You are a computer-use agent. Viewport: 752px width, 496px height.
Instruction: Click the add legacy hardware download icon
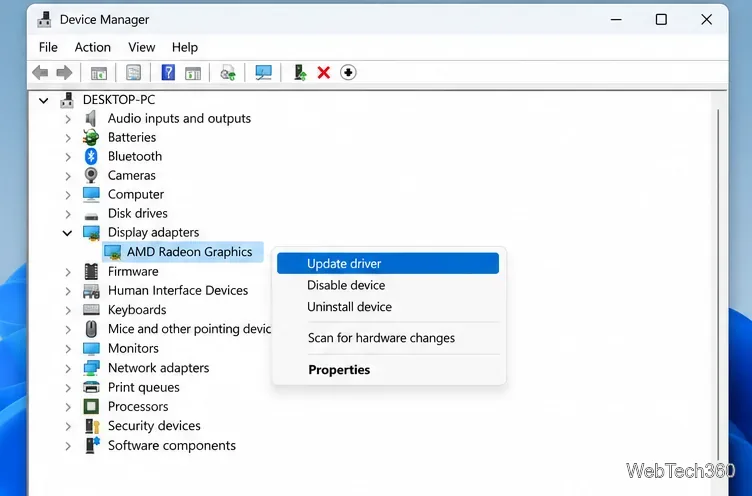348,73
